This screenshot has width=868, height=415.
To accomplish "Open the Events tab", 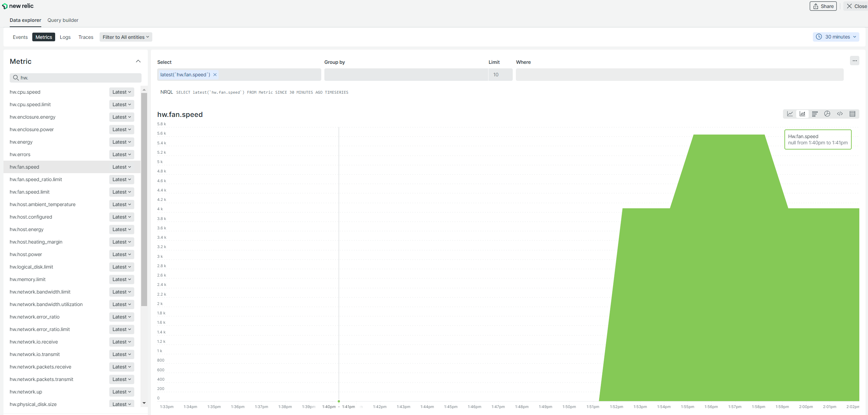I will coord(20,37).
